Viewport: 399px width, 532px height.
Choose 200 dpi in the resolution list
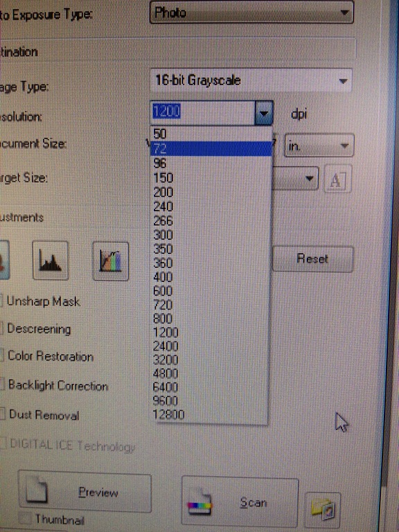[x=211, y=192]
